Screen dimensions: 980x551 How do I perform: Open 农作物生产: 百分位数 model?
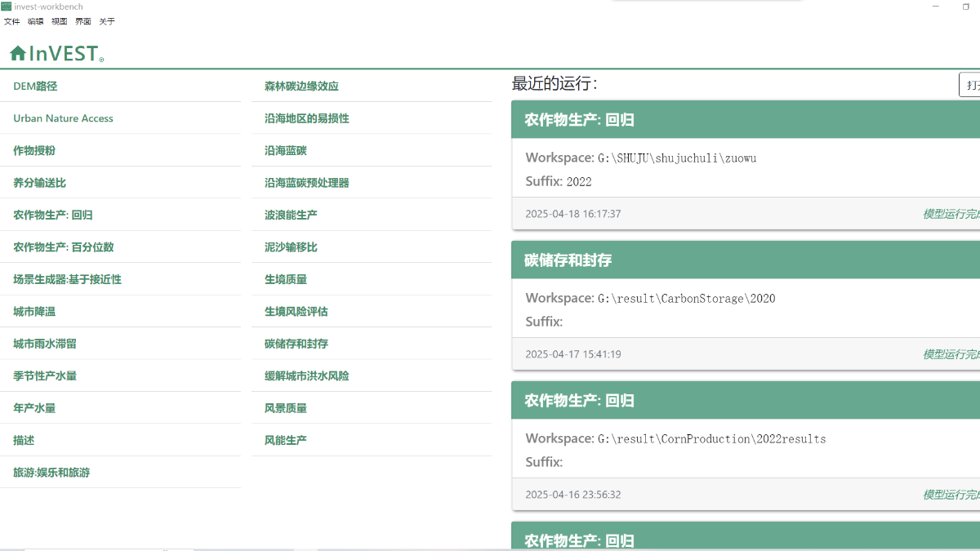pos(120,247)
